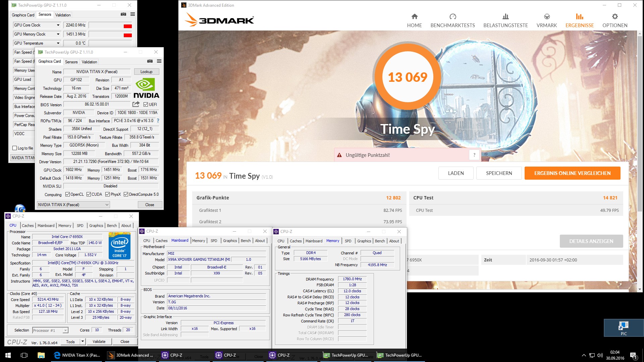644x362 pixels.
Task: Switch to the NVIDIA Titan X Edge browser window
Action: 77,355
